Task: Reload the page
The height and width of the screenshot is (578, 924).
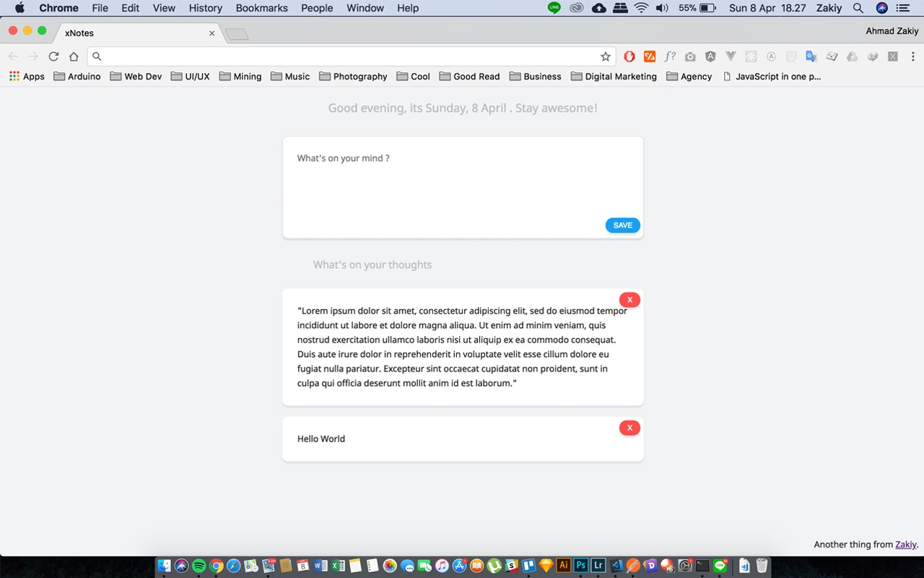Action: tap(53, 56)
